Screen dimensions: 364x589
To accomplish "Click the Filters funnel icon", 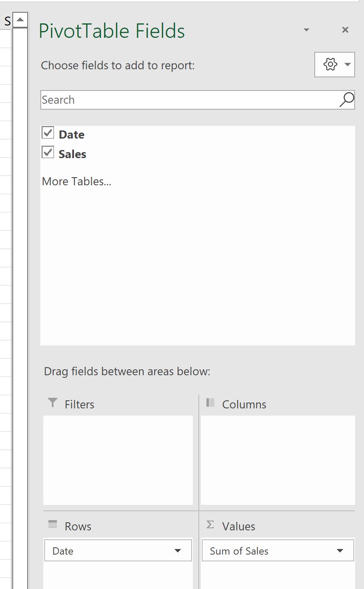I will click(53, 402).
